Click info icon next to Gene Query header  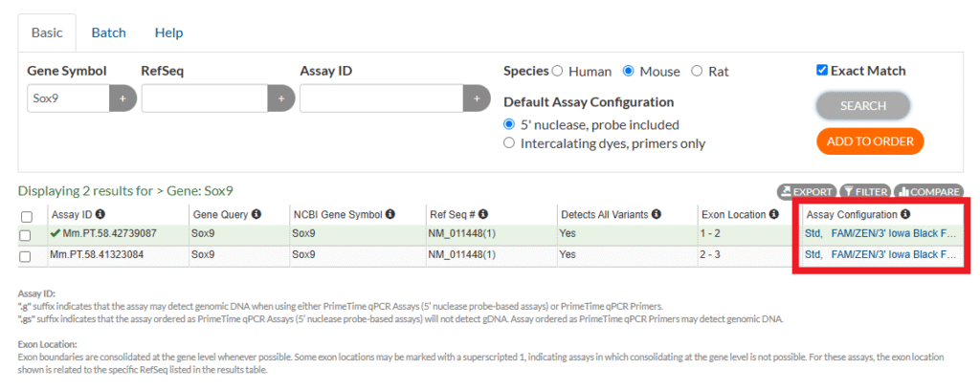256,215
